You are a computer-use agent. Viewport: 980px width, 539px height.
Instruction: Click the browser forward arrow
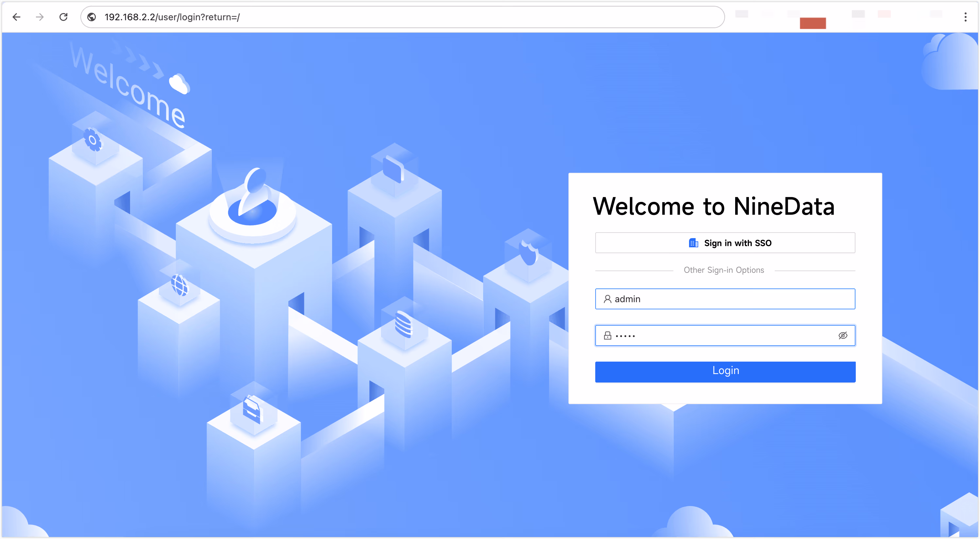coord(40,17)
